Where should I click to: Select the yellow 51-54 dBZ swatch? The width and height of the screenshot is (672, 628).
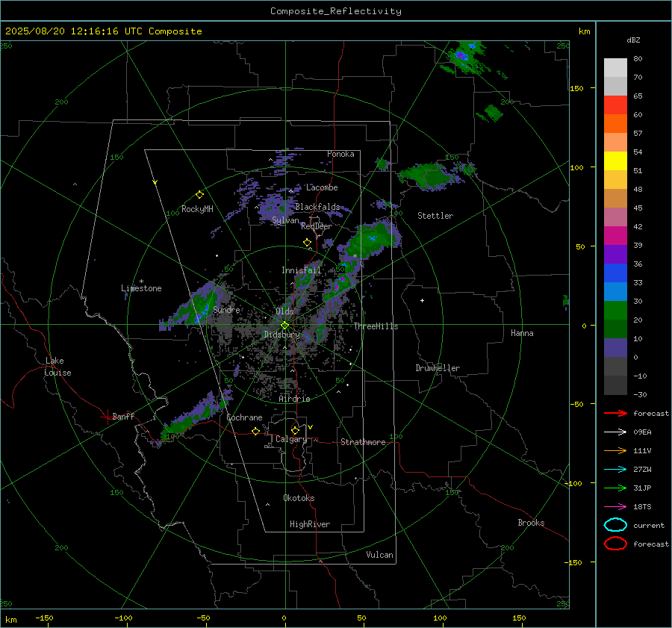pyautogui.click(x=615, y=161)
